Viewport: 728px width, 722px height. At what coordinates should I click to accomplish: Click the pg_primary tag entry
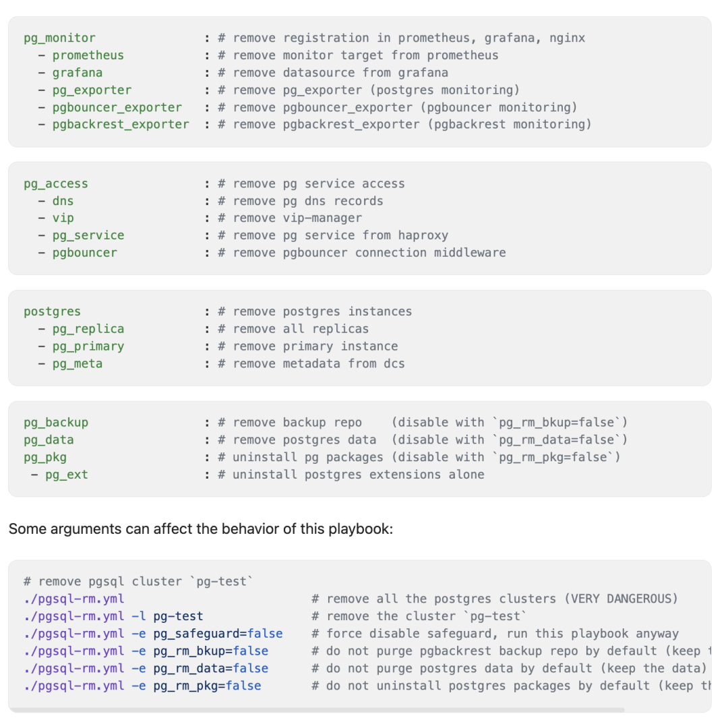[x=88, y=347]
